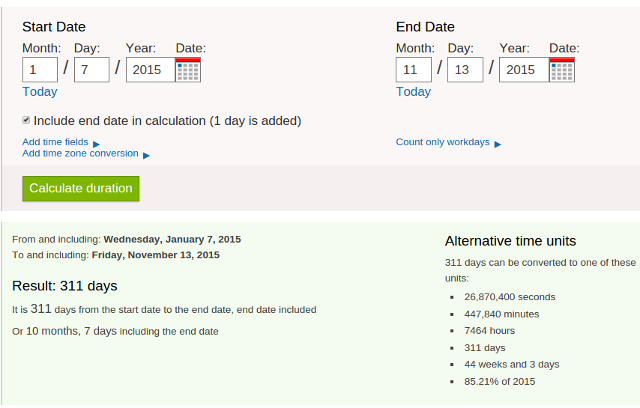Screen dimensions: 640x408
Task: Click the arrow beside Add time zone conversion
Action: coord(146,155)
